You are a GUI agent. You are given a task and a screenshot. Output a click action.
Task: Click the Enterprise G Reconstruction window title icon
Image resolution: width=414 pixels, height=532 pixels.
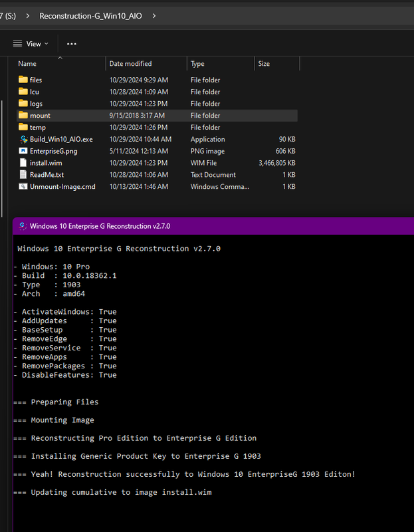coord(23,226)
